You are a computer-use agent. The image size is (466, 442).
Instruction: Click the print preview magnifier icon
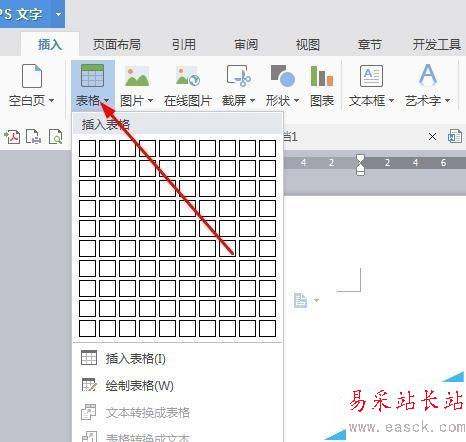pos(55,137)
